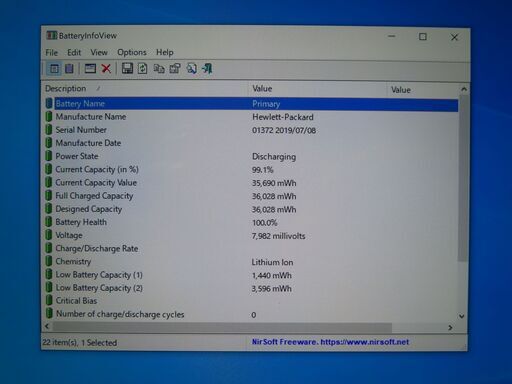Screen dimensions: 512x384
Task: Select the Designed Capacity row
Action: [252, 209]
